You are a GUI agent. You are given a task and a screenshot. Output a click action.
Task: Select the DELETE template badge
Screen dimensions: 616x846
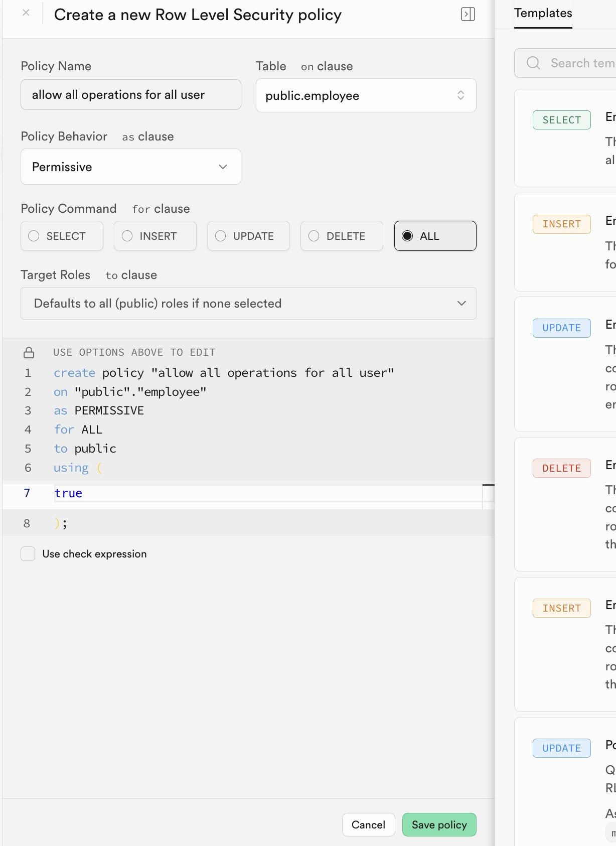point(561,468)
